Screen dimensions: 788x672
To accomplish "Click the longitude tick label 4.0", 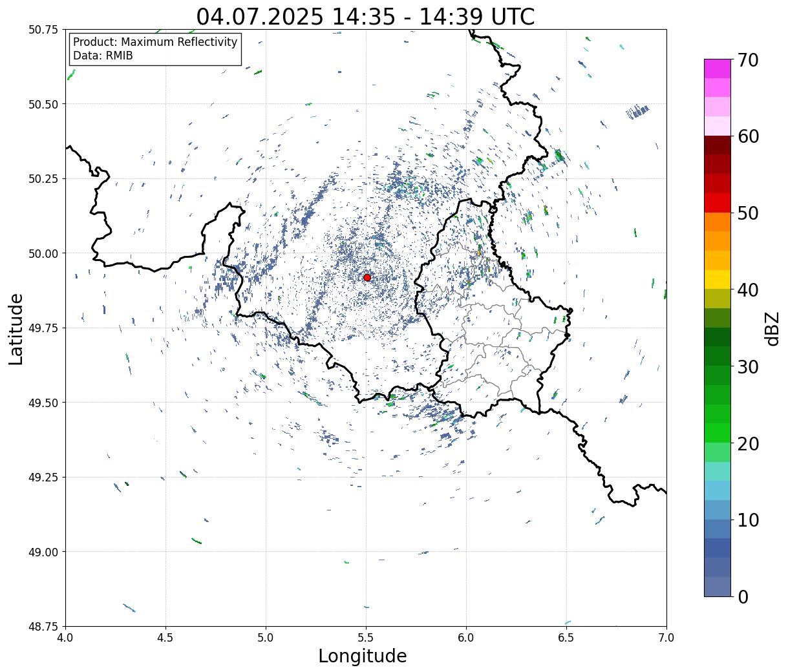I will pos(65,638).
